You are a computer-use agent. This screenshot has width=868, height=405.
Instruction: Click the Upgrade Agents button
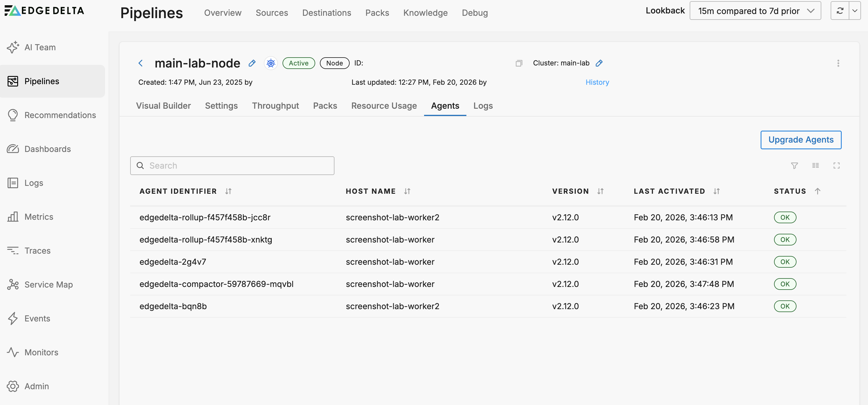(801, 140)
